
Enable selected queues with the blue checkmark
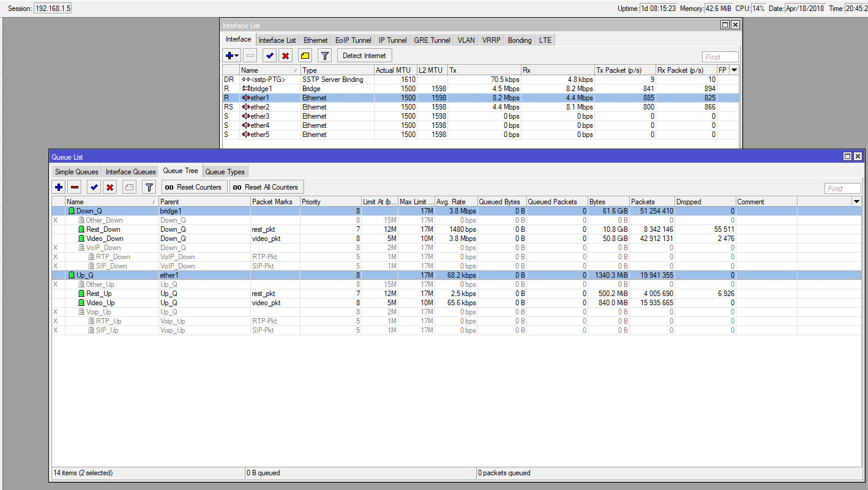click(x=94, y=187)
